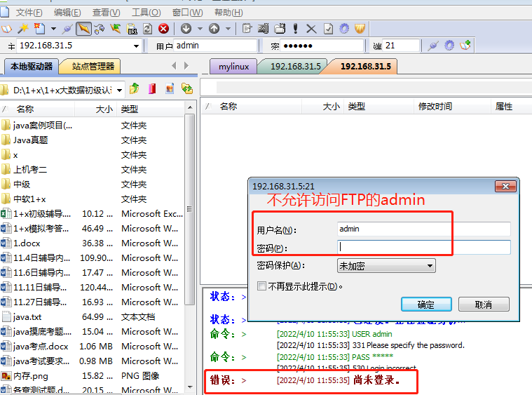This screenshot has height=395, width=532.
Task: Click the exclamation mark raw command icon
Action: tap(296, 29)
